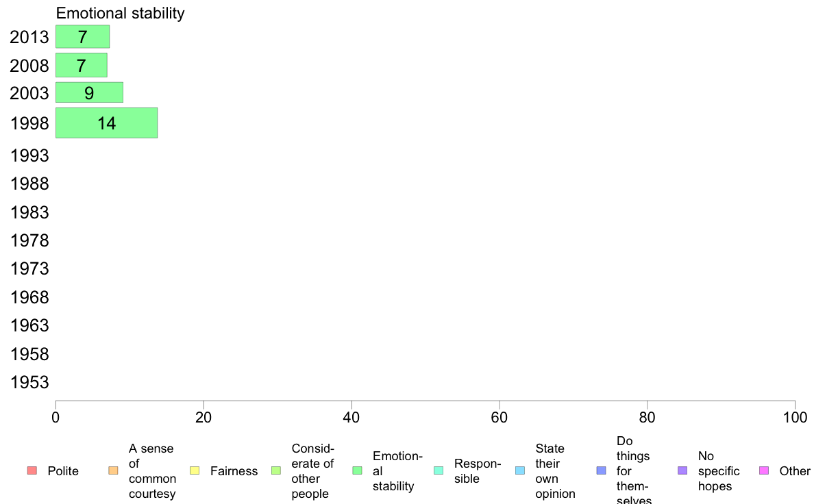Click the yellow Fairness legend swatch

point(195,470)
